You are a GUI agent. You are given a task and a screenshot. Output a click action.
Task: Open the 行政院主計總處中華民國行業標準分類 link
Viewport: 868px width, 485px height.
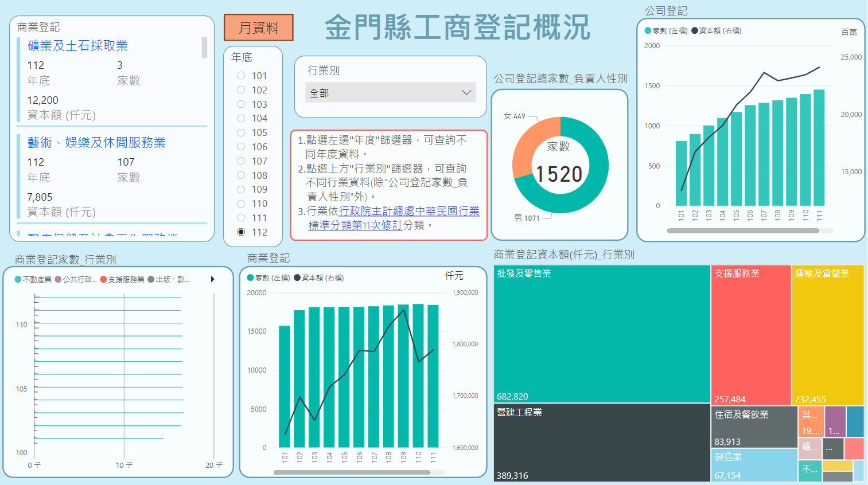pyautogui.click(x=394, y=218)
